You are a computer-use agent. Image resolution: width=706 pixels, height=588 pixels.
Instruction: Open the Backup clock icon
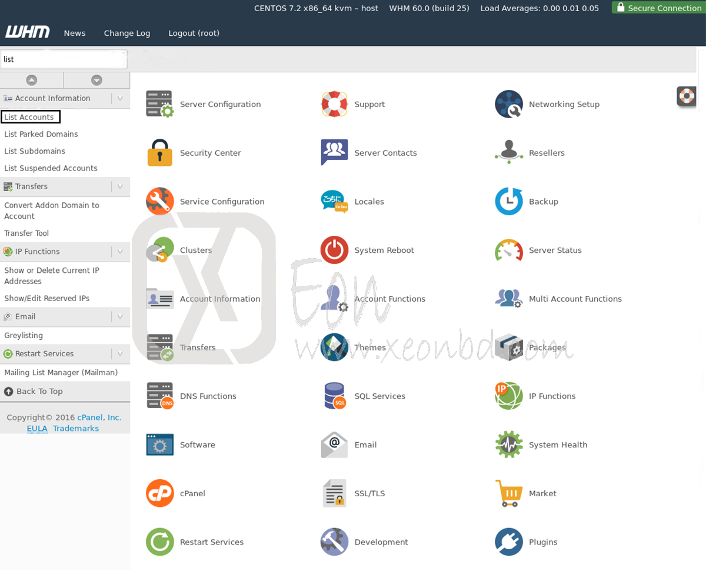[509, 201]
